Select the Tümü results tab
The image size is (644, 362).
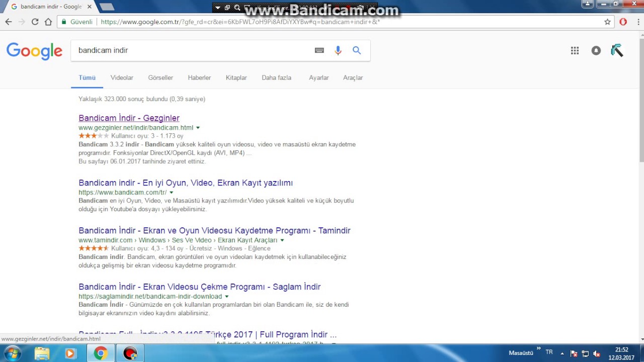pos(87,77)
